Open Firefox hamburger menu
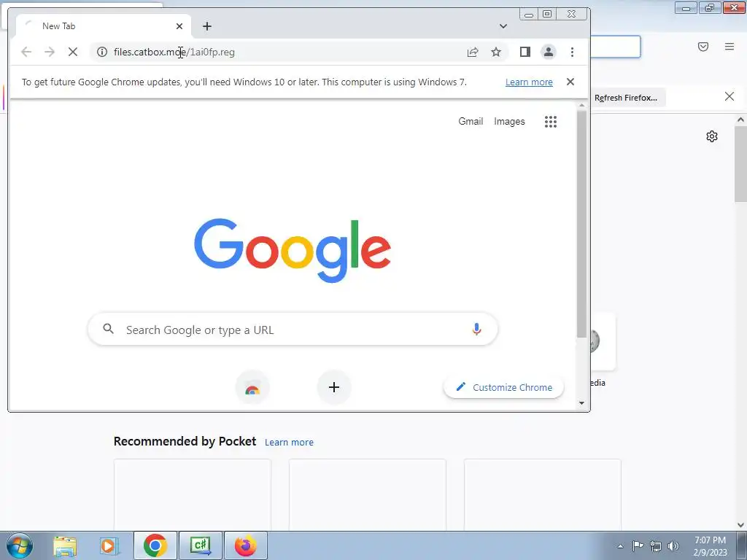 pos(729,46)
